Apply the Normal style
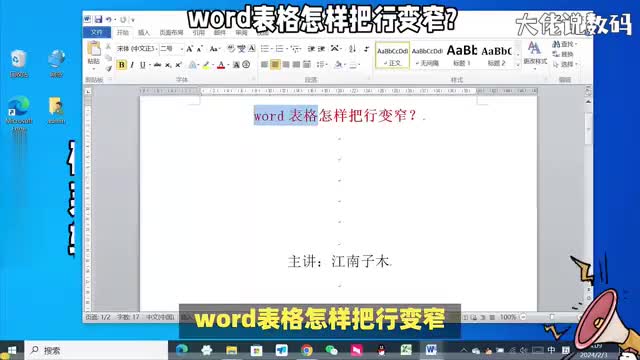This screenshot has height=360, width=640. pyautogui.click(x=392, y=56)
